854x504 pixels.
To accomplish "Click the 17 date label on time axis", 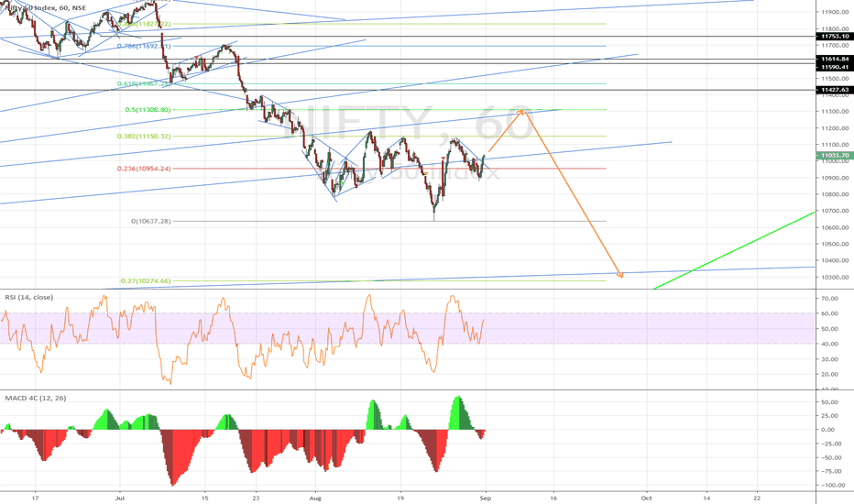I will tap(36, 498).
